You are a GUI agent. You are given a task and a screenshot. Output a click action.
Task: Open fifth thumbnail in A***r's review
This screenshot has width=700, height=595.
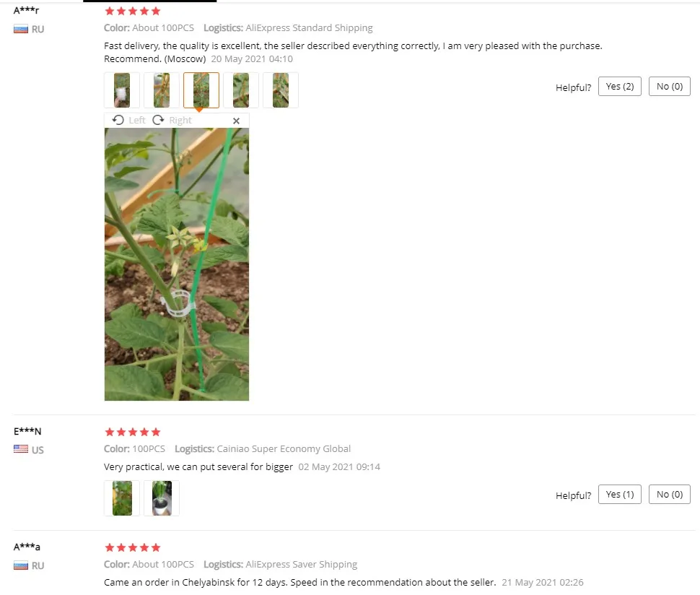(281, 90)
